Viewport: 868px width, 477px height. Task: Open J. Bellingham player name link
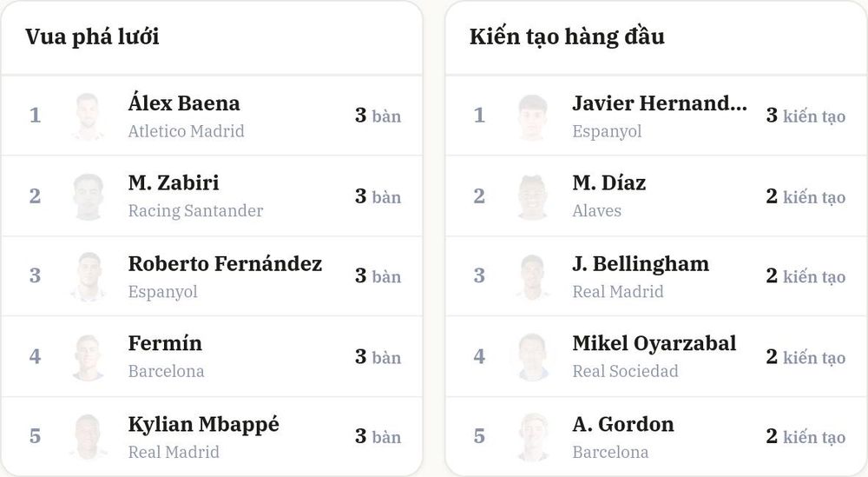click(641, 264)
